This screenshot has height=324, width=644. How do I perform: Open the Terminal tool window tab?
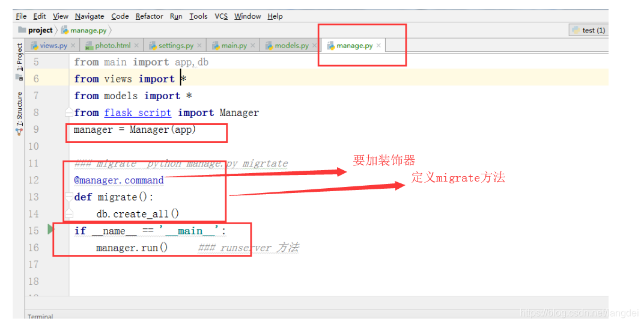click(40, 316)
